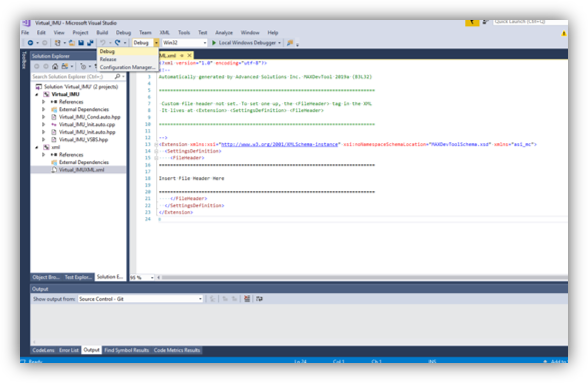Collapse the Virtual_IMU project node
588x383 pixels.
click(x=37, y=95)
